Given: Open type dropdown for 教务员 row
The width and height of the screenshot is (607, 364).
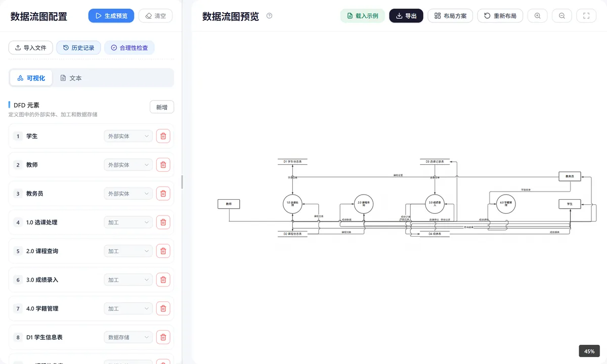Looking at the screenshot, I should pyautogui.click(x=128, y=194).
